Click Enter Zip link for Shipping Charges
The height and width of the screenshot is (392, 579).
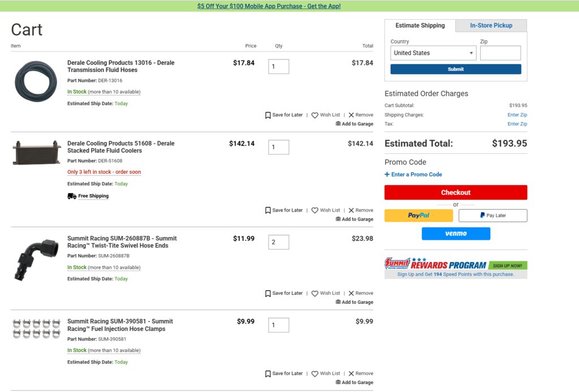517,115
